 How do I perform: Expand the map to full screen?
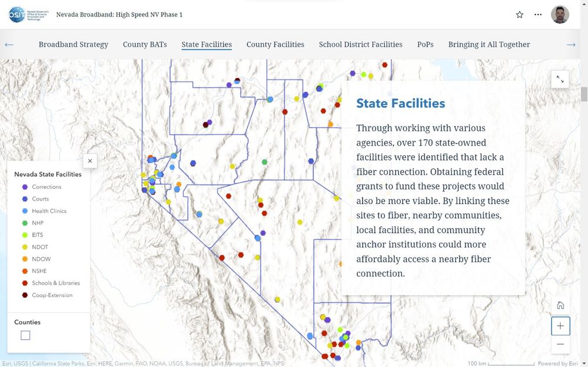coord(560,79)
